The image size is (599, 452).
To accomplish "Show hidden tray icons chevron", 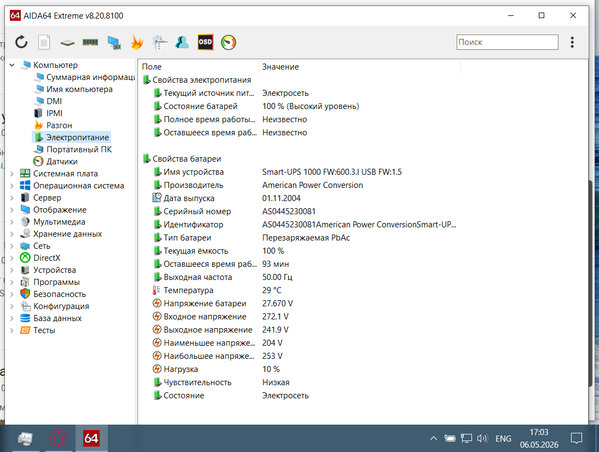I will pos(433,438).
